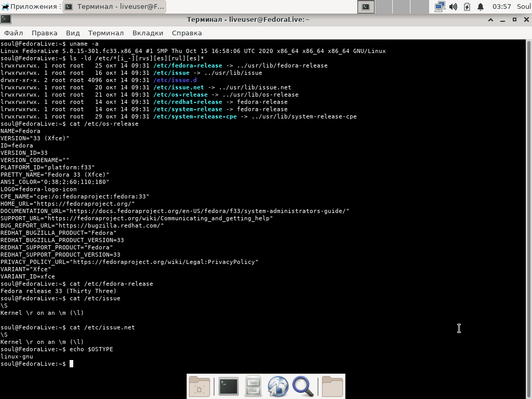
Task: Open the Файл menu
Action: [x=14, y=33]
